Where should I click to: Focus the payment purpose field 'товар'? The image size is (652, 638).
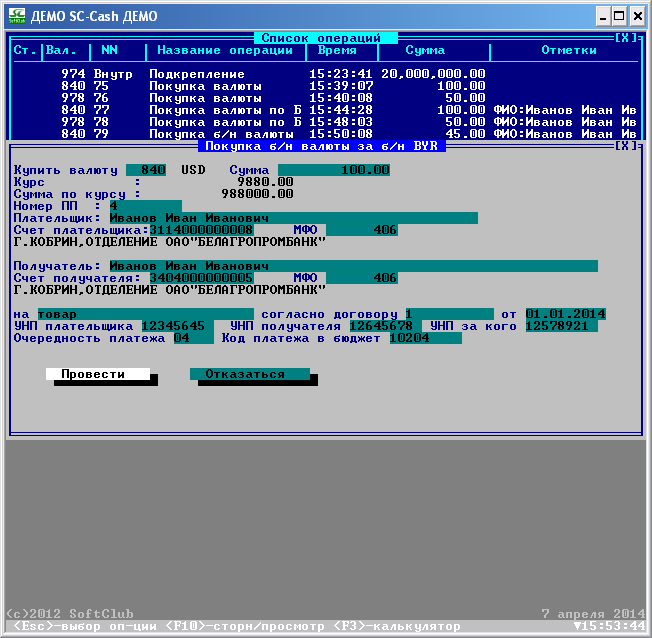pos(146,314)
